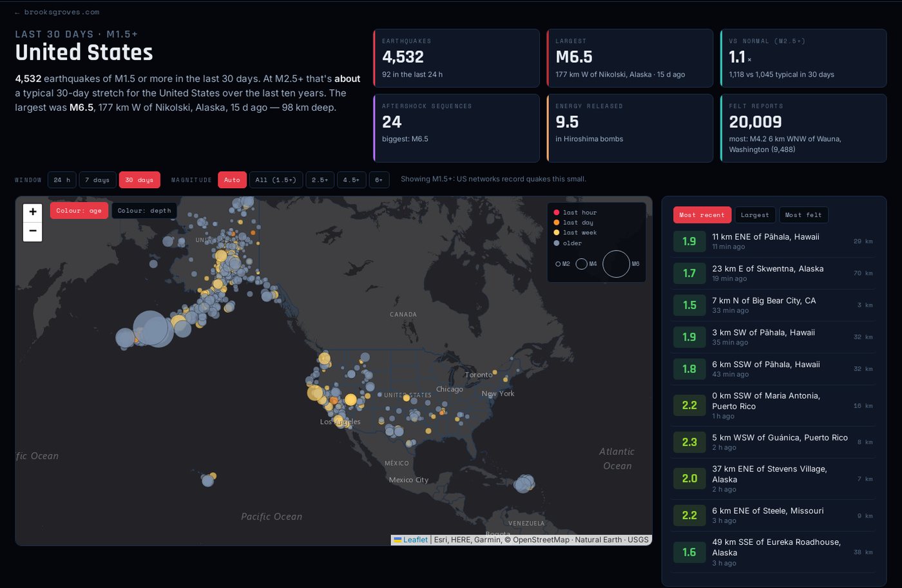Viewport: 902px width, 588px height.
Task: Click the Aftershock Sequences 24 card
Action: pyautogui.click(x=456, y=128)
